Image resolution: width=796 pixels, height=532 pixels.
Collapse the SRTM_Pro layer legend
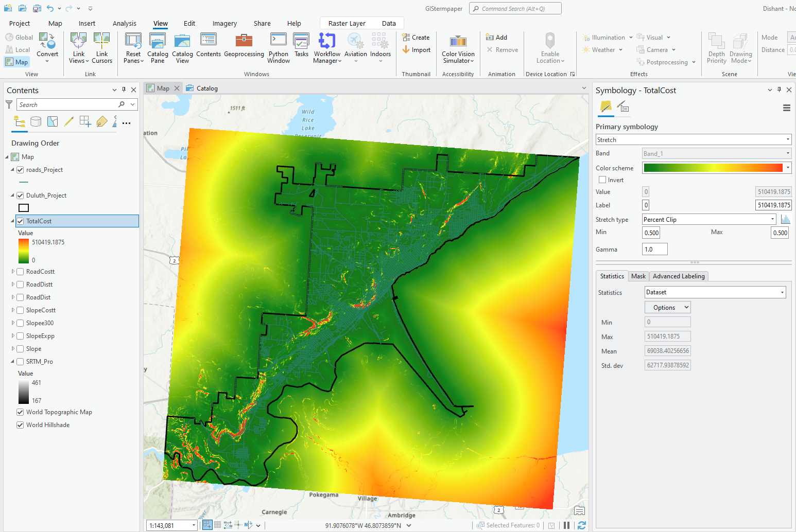click(13, 361)
